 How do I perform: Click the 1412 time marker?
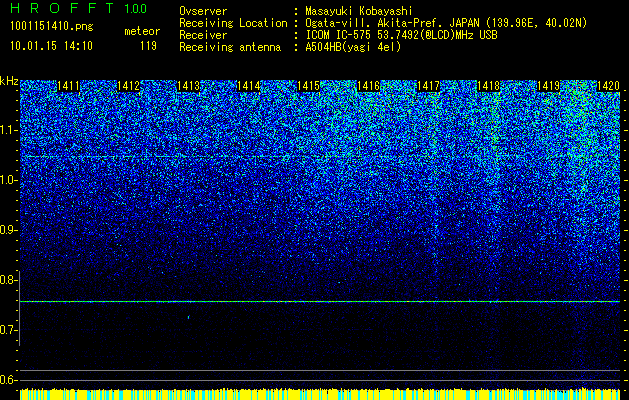[128, 86]
